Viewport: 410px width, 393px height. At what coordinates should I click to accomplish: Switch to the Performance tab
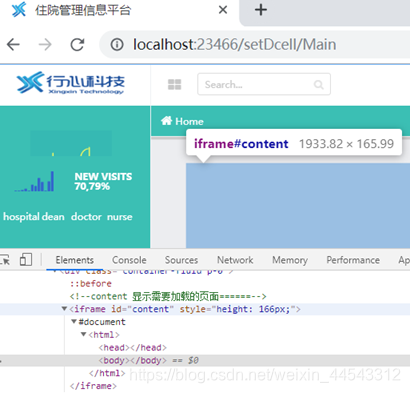click(x=353, y=260)
